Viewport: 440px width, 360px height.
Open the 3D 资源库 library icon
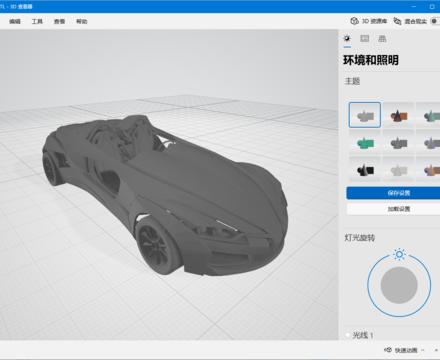click(x=354, y=21)
